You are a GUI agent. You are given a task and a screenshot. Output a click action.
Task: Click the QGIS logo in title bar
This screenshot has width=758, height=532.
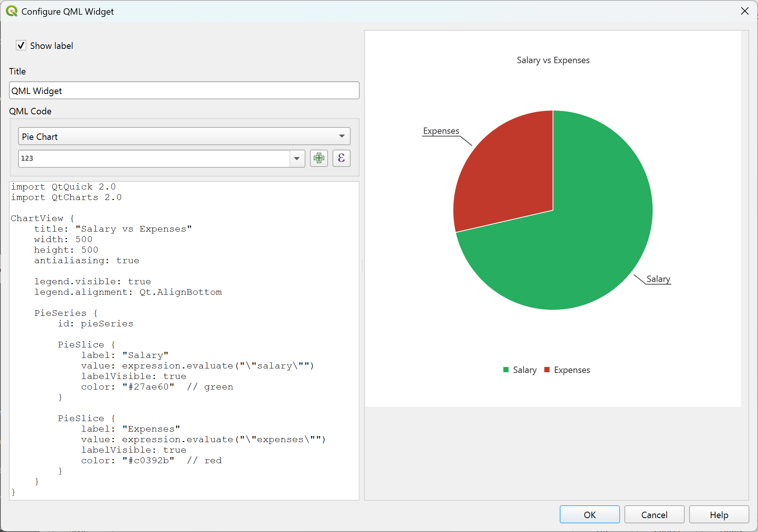pos(12,11)
